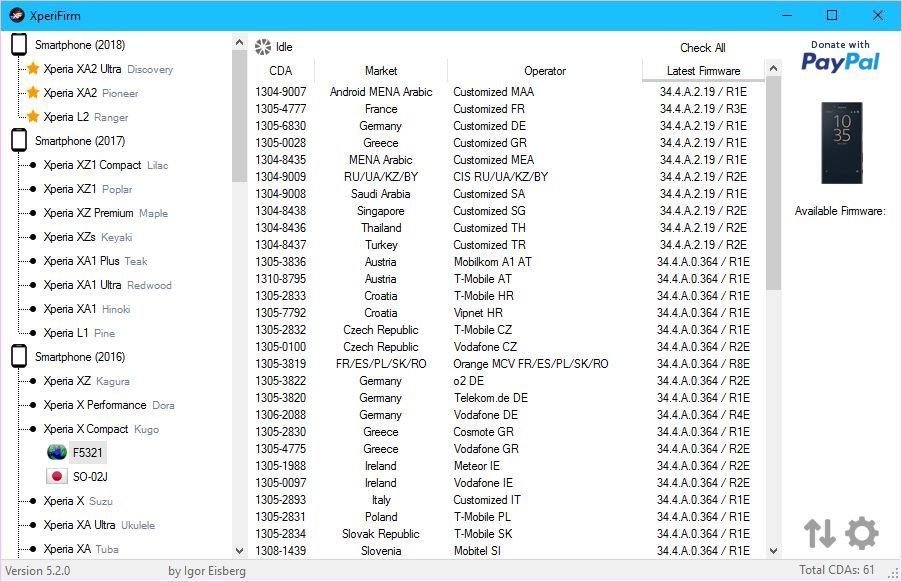Select the SO-02J model entry
Screen dimensions: 902x582
pyautogui.click(x=90, y=477)
